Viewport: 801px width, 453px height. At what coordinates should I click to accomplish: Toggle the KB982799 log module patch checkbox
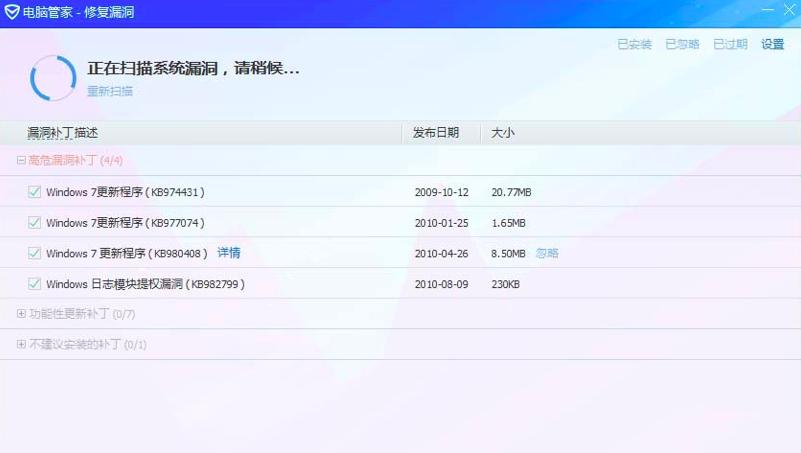34,284
